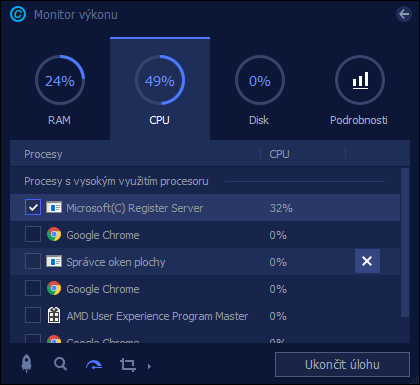Tick the AMD User Experience Program Master checkbox
Image resolution: width=420 pixels, height=385 pixels.
pyautogui.click(x=33, y=315)
